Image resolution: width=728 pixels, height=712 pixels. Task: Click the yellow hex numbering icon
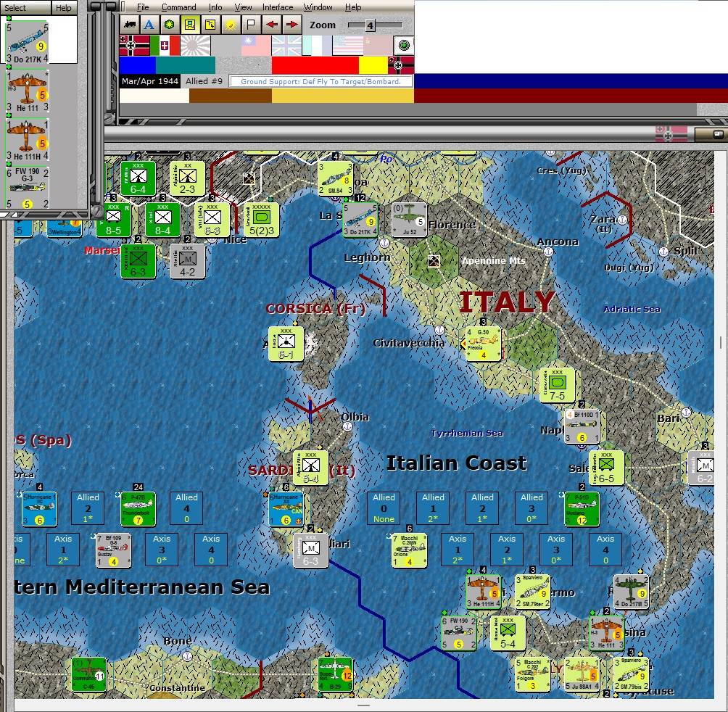tap(210, 24)
